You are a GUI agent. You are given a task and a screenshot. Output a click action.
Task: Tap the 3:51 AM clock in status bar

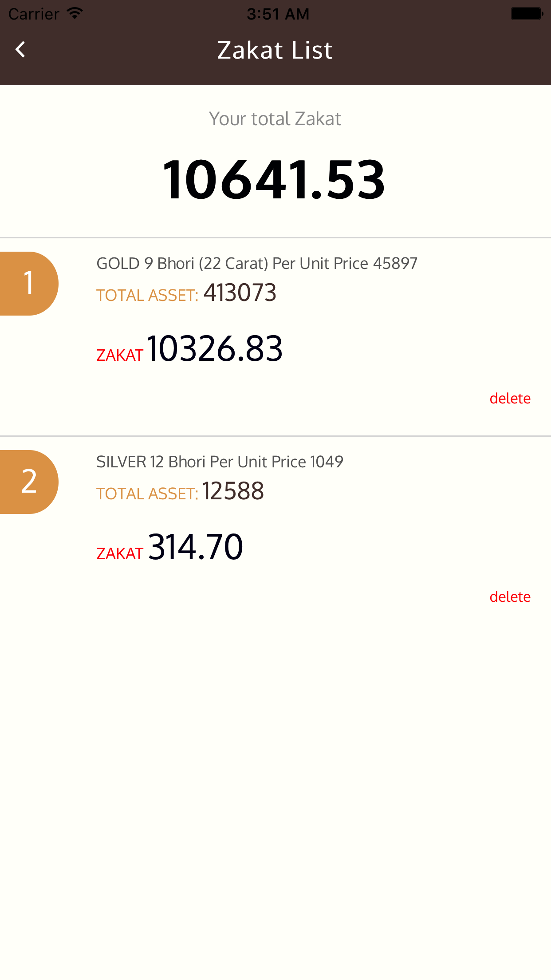(278, 14)
